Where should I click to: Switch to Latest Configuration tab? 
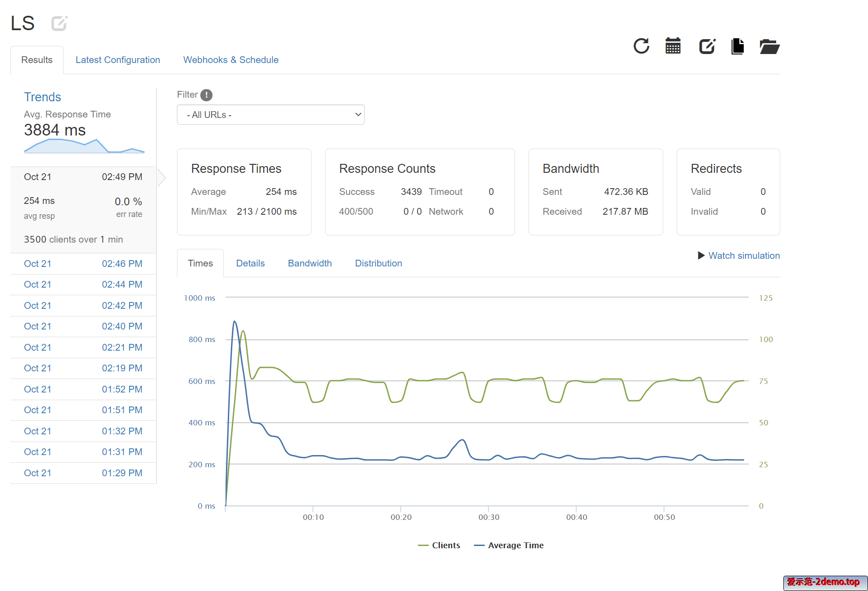[x=118, y=60]
